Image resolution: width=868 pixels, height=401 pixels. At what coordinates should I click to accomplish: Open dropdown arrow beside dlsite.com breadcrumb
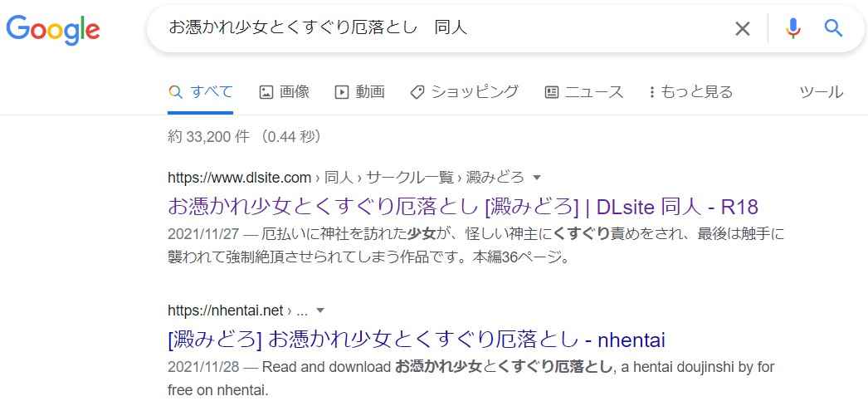pyautogui.click(x=535, y=178)
